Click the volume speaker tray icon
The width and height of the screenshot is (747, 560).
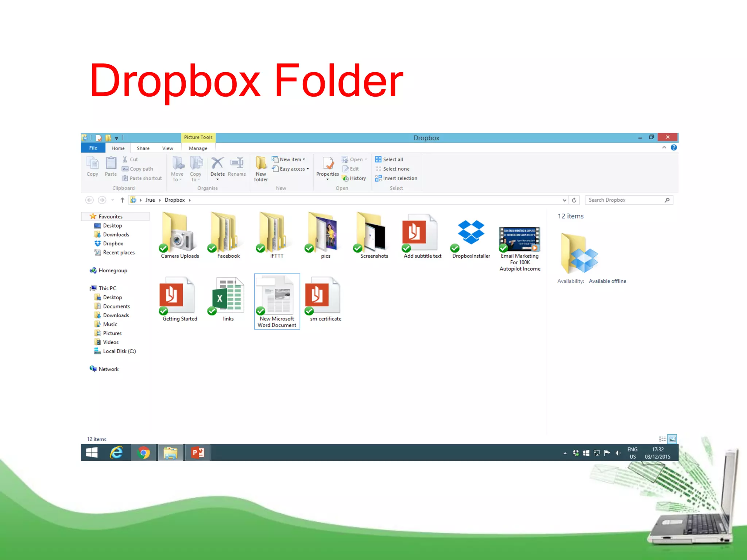click(618, 453)
